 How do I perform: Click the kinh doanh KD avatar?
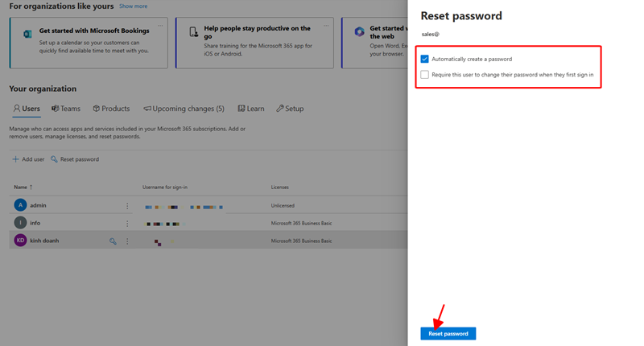pos(21,241)
